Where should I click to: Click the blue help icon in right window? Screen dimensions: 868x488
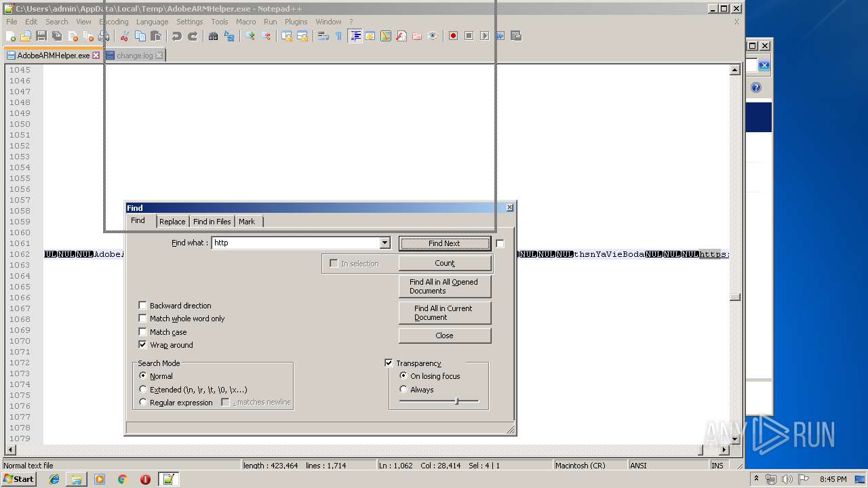coord(756,87)
